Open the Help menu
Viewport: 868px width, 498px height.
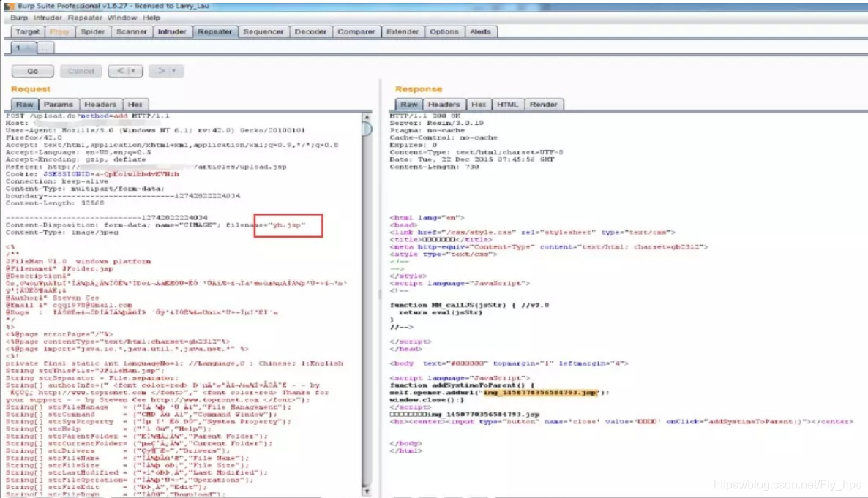151,18
